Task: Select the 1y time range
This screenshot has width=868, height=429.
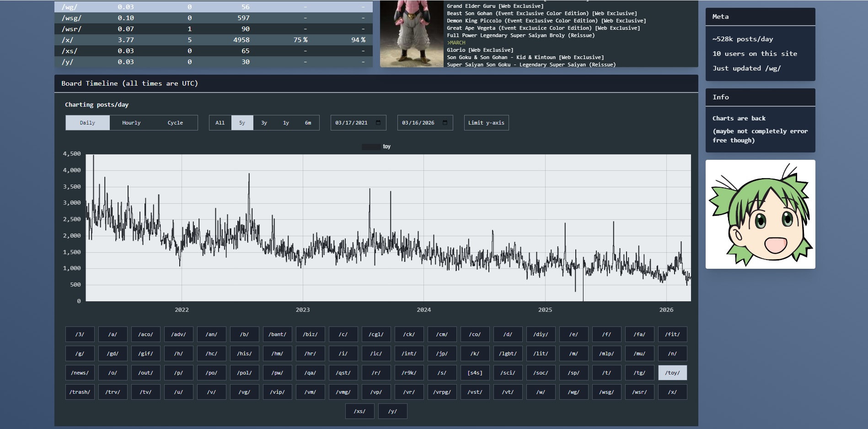Action: point(286,123)
